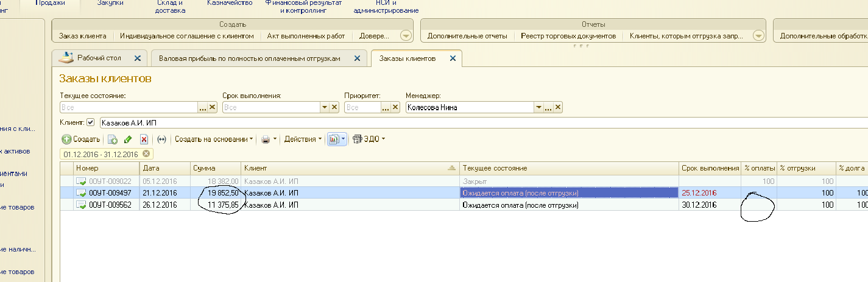Expand the ЭДО menu
The width and height of the screenshot is (868, 282).
(x=369, y=139)
